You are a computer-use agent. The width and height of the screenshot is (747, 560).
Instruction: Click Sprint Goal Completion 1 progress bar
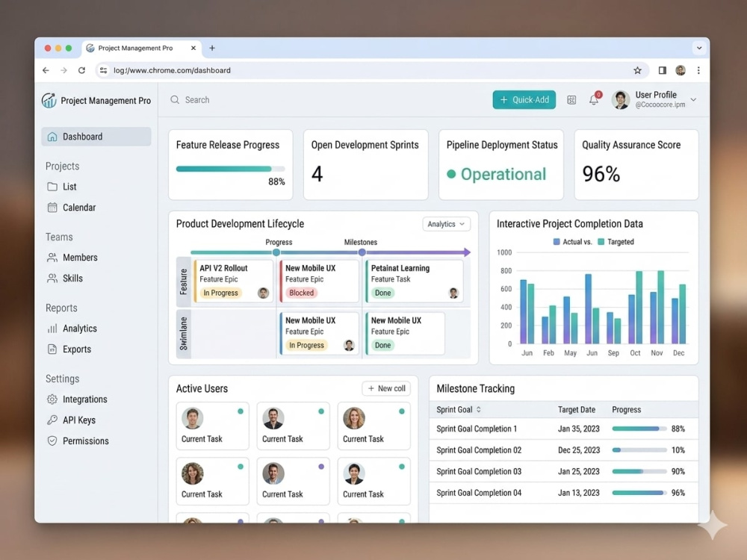tap(639, 429)
